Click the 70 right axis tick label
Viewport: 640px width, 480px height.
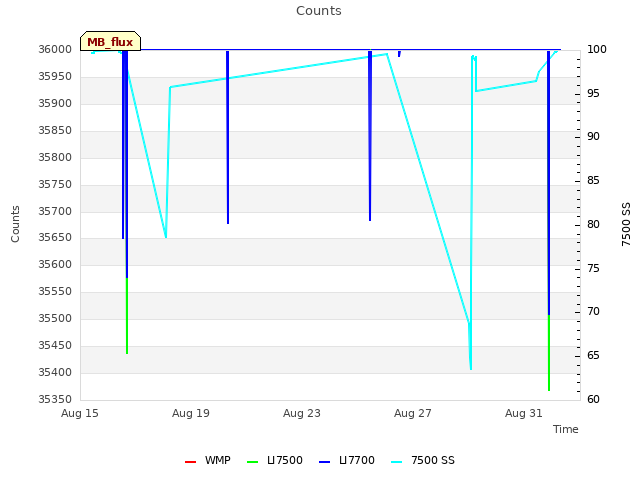coord(593,311)
